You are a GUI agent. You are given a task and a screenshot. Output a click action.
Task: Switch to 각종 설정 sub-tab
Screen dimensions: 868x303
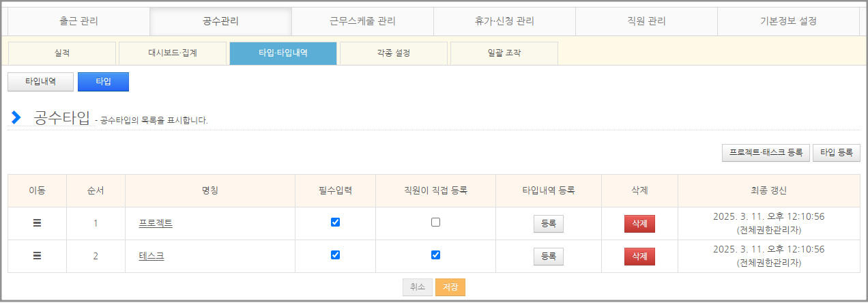393,53
